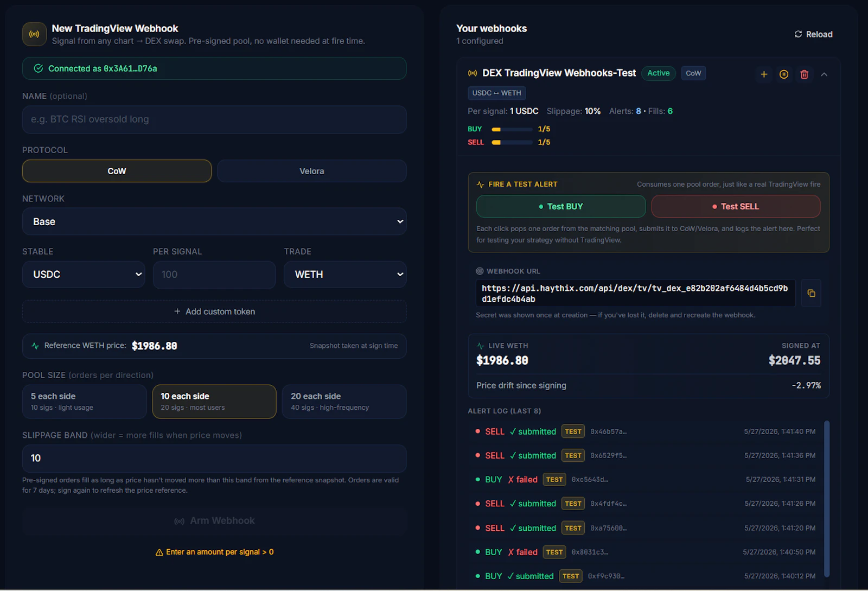Click the Slippage 10% value
The width and height of the screenshot is (868, 591).
592,111
